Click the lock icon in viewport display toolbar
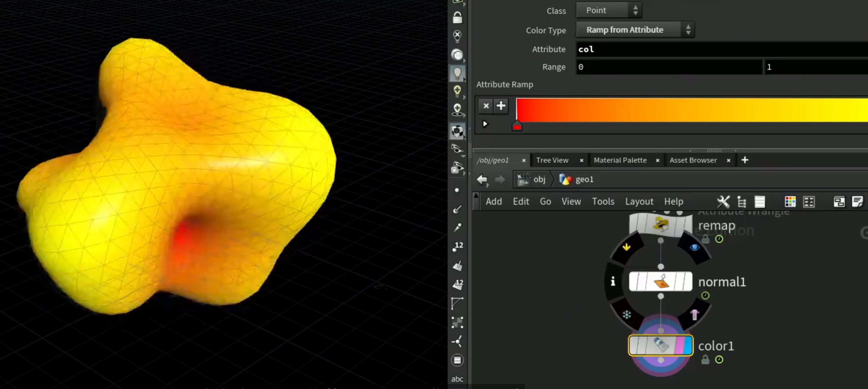Viewport: 868px width, 389px height. click(457, 18)
